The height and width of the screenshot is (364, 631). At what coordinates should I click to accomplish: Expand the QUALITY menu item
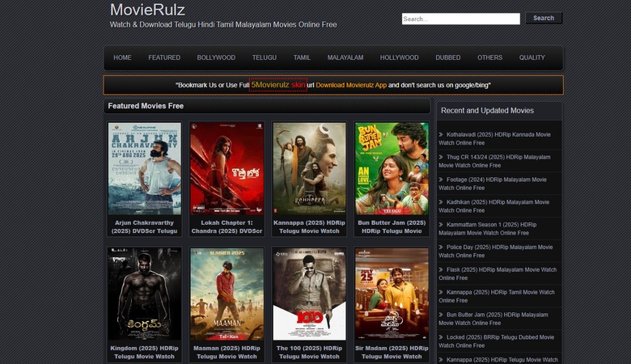click(x=531, y=58)
